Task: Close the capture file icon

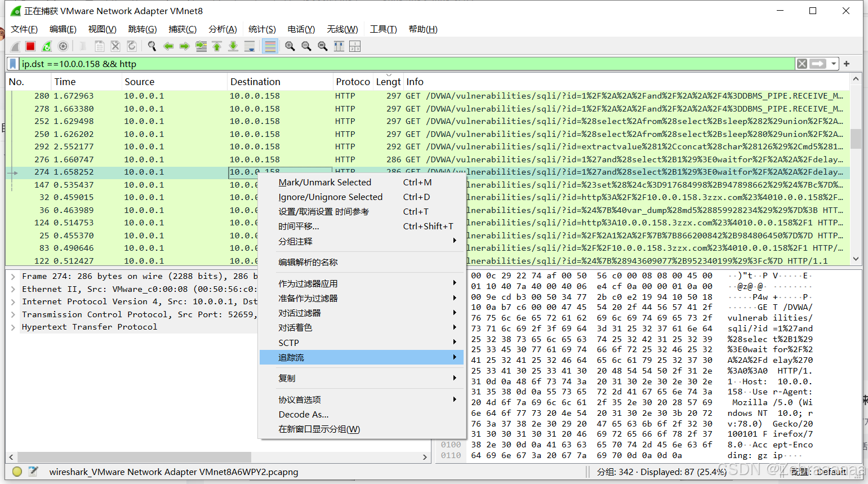Action: click(115, 46)
